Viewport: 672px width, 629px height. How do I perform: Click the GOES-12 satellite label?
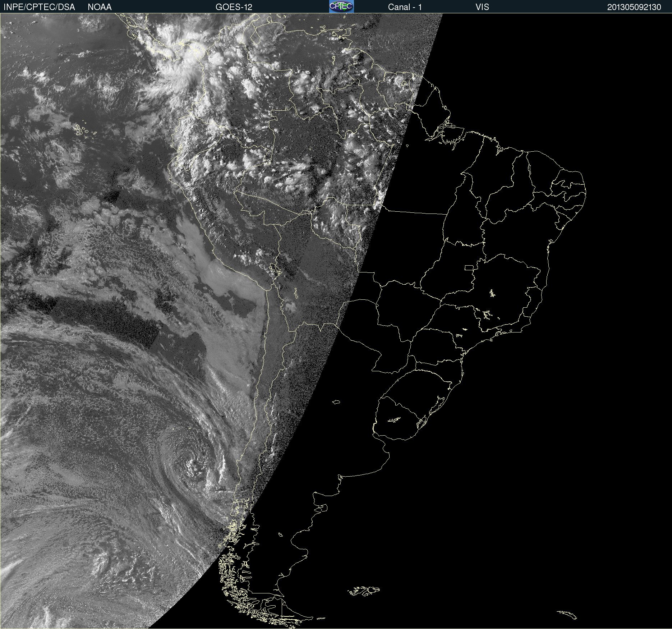coord(234,7)
